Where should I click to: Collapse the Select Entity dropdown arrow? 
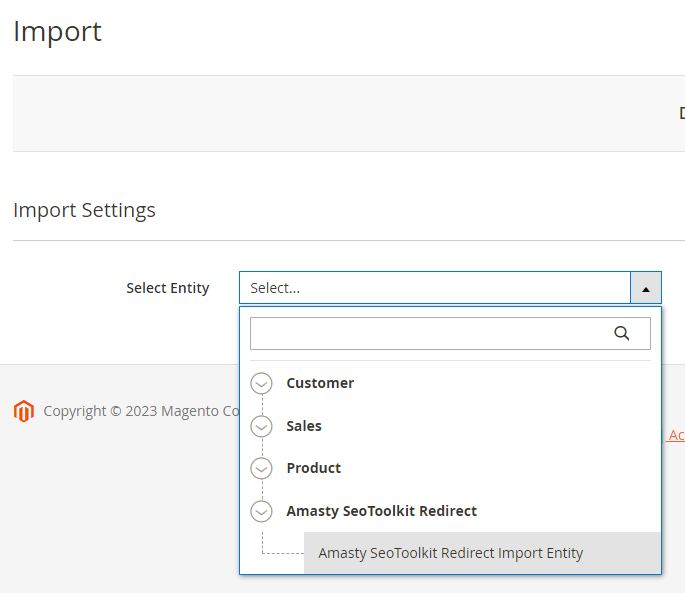(x=646, y=288)
